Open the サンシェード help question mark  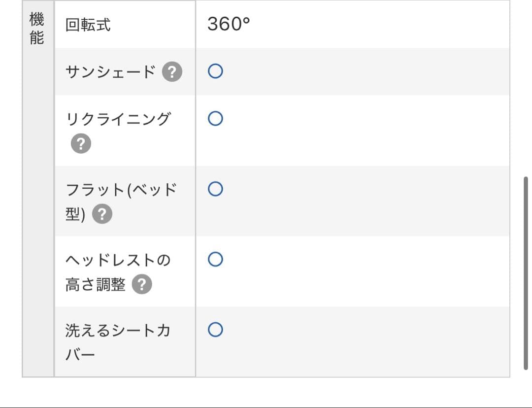pyautogui.click(x=172, y=72)
